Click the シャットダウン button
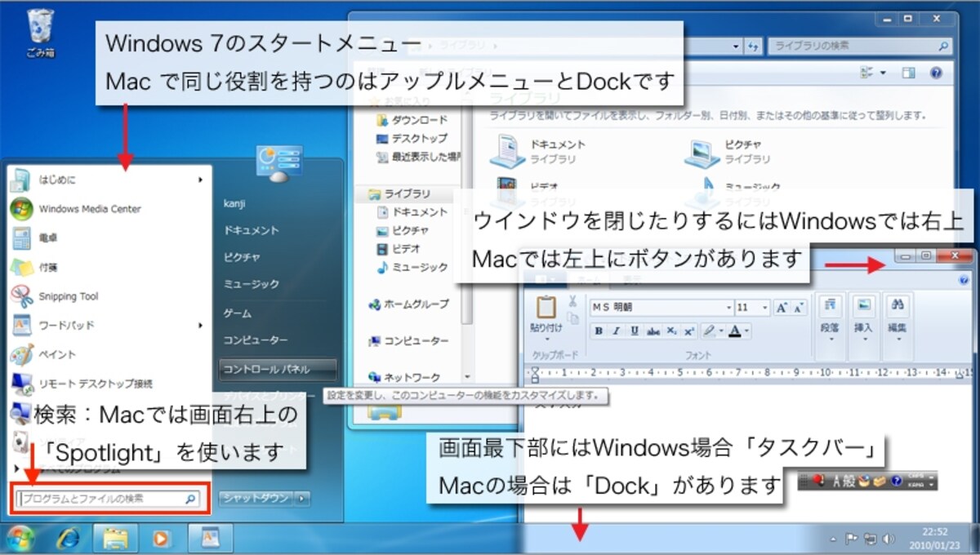Viewport: 980px width, 555px height. [257, 498]
